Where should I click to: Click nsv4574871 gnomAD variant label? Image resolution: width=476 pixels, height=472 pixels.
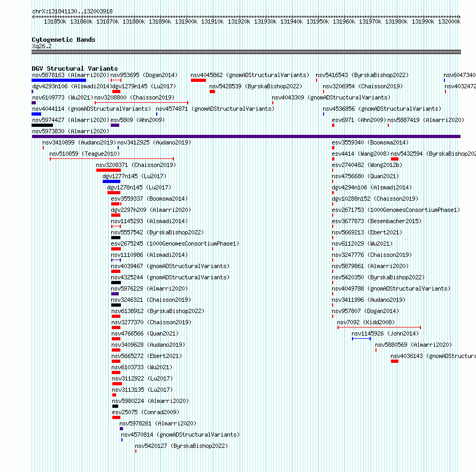pyautogui.click(x=215, y=109)
